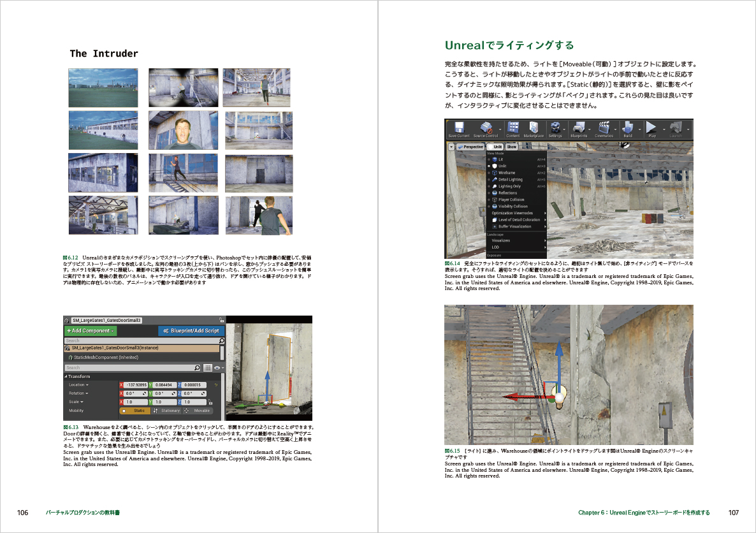Choose Wireframe from the View Mode menu

pyautogui.click(x=507, y=173)
